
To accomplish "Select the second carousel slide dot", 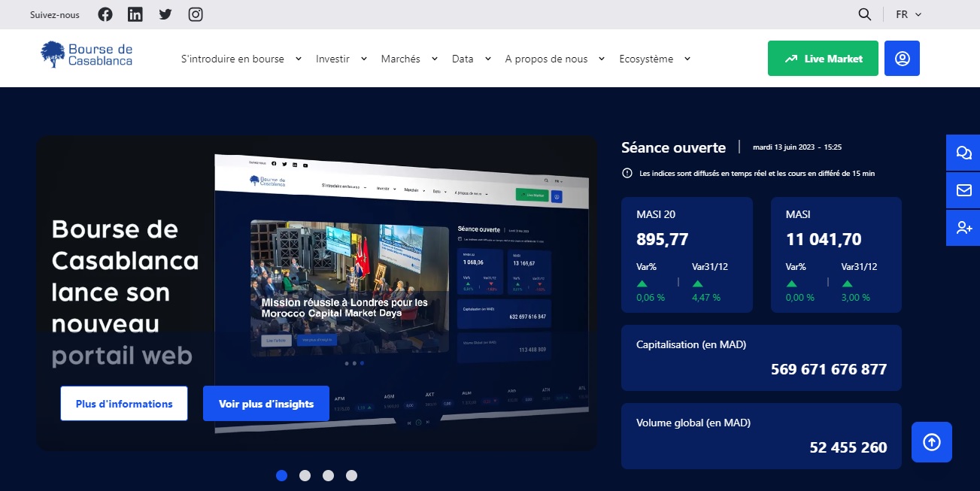I will [305, 475].
